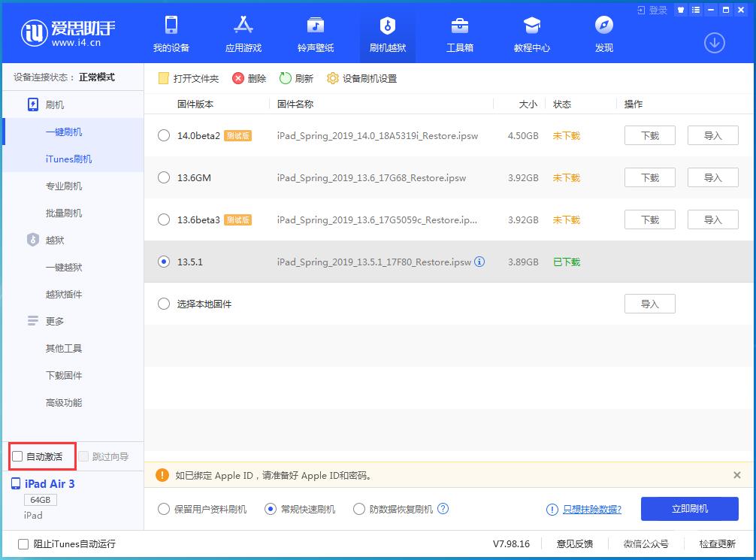
Task: Enable the 自动激活 auto-activate checkbox
Action: coord(15,456)
